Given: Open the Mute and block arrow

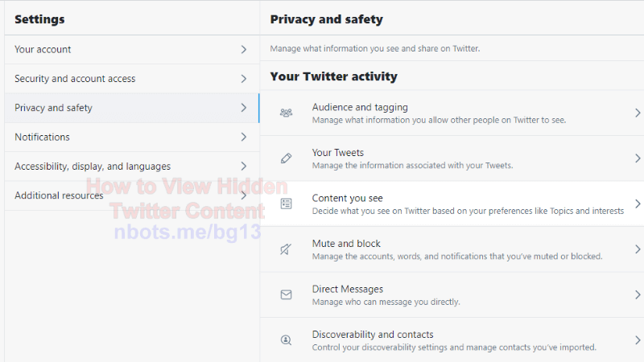Looking at the screenshot, I should pos(638,249).
